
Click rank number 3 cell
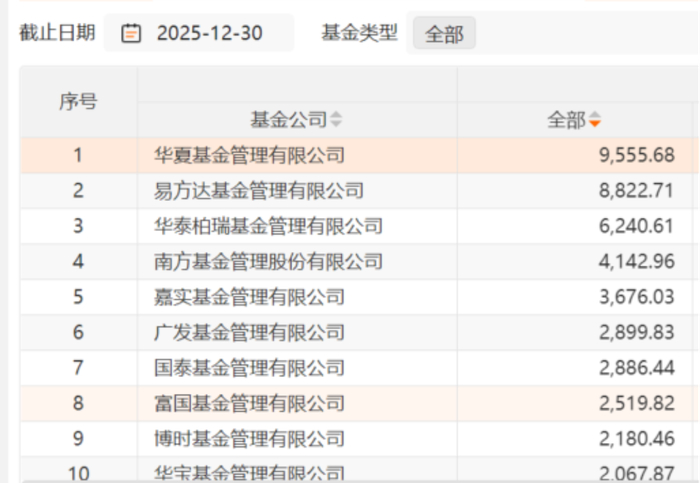pos(79,226)
